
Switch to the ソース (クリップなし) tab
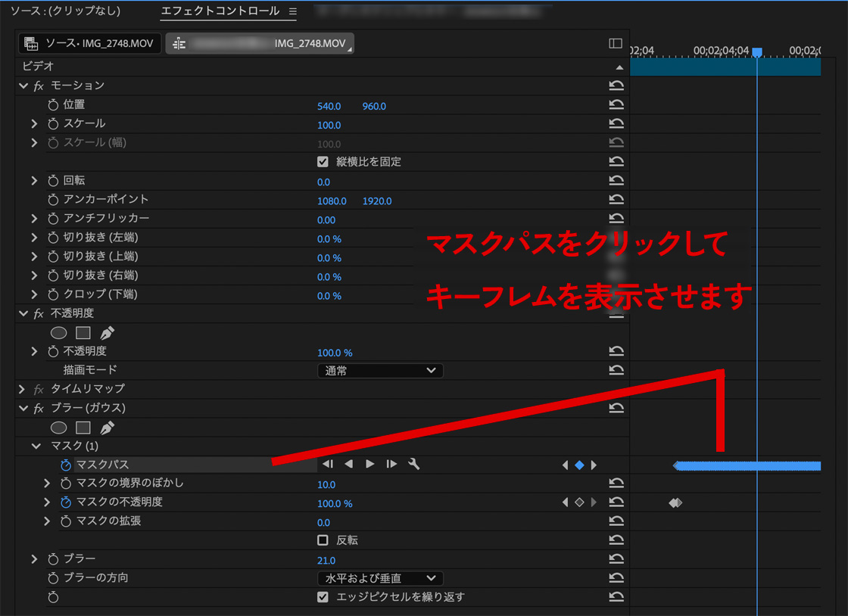[65, 11]
